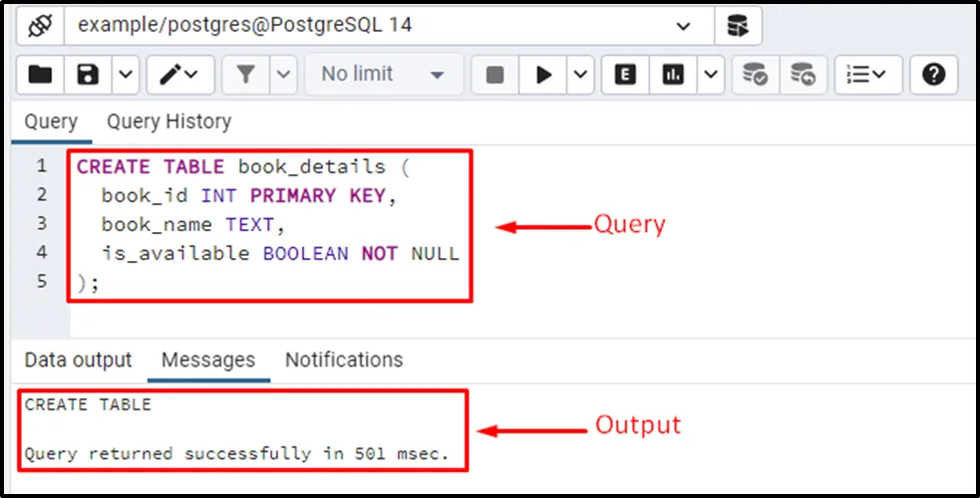This screenshot has height=498, width=980.
Task: Click the Explain (E) button
Action: tap(625, 75)
